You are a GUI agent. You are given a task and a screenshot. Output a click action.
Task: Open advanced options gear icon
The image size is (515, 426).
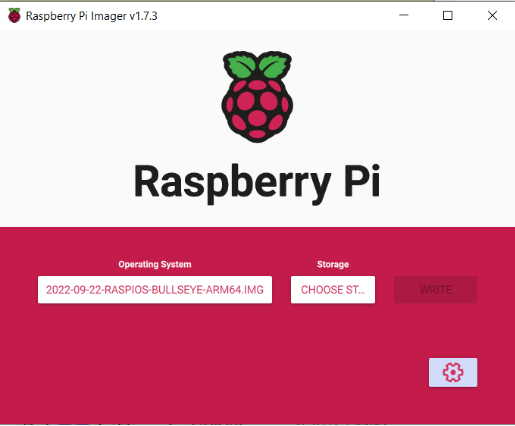(453, 372)
